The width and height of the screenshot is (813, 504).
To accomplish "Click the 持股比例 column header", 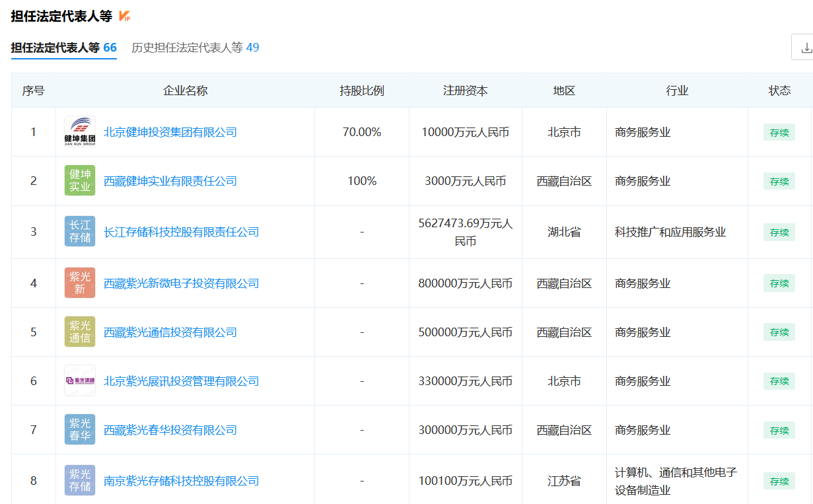I will coord(362,90).
